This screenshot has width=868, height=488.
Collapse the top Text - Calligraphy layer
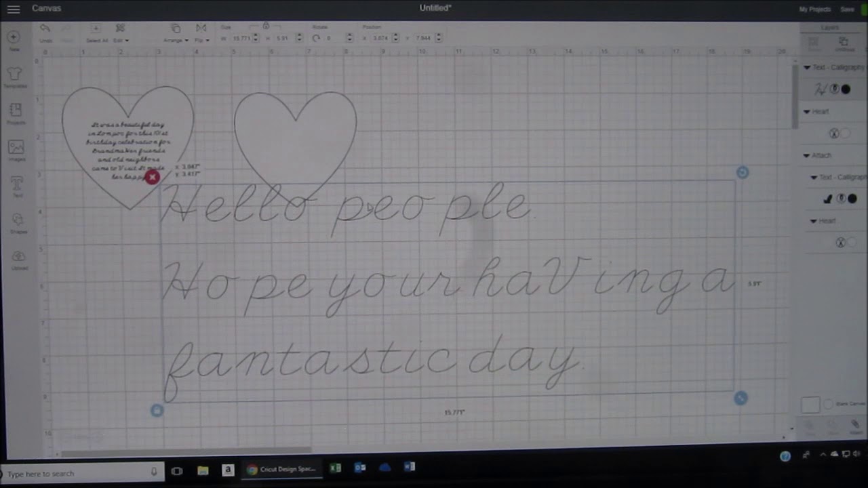pos(807,68)
